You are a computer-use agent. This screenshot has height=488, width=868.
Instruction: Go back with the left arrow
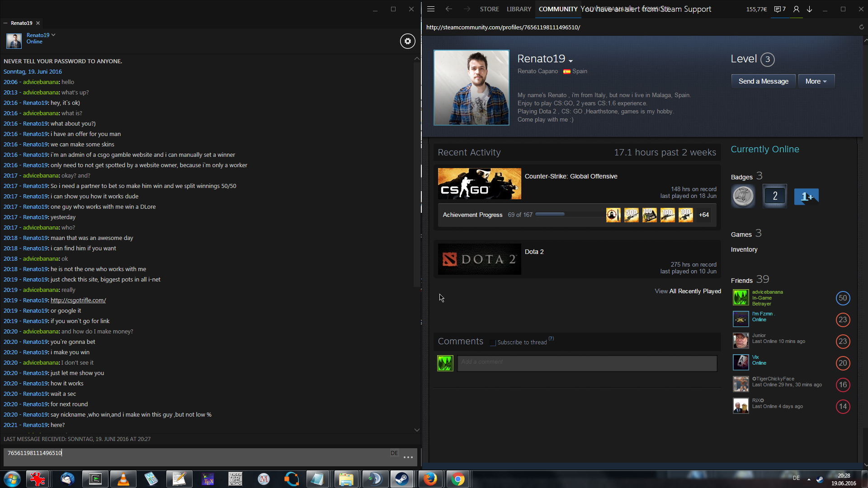point(448,9)
